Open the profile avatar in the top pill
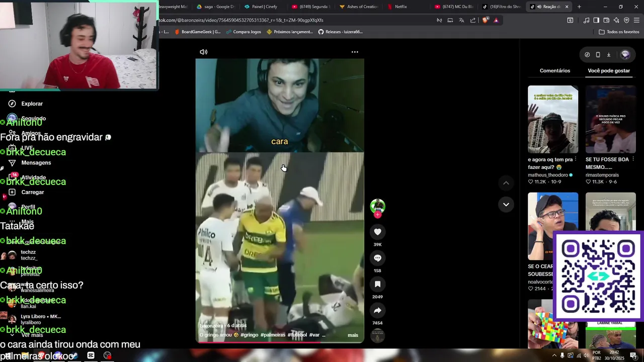The image size is (644, 362). click(625, 55)
